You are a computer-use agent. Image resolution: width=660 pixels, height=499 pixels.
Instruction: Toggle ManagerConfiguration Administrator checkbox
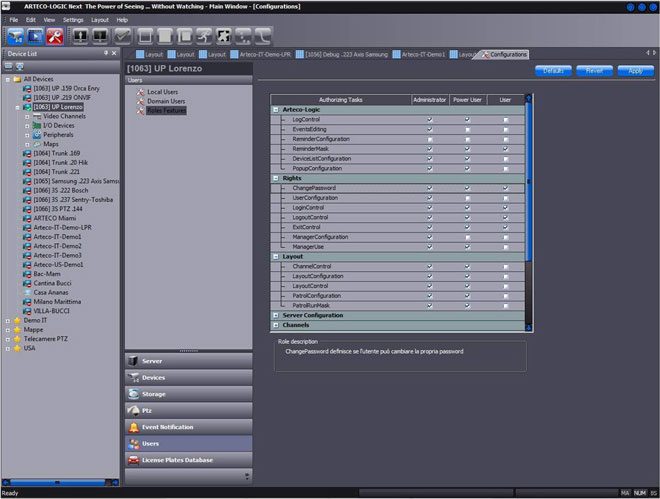(x=430, y=237)
